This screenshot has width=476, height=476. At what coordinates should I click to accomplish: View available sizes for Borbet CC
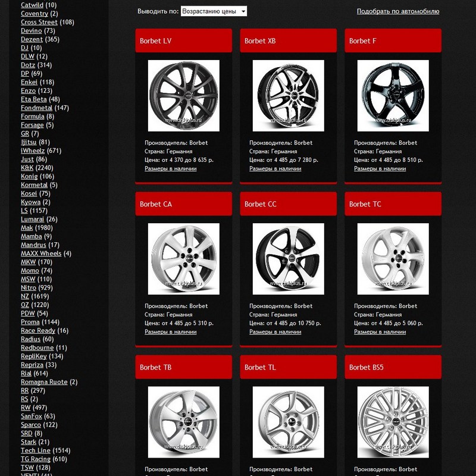coord(275,332)
